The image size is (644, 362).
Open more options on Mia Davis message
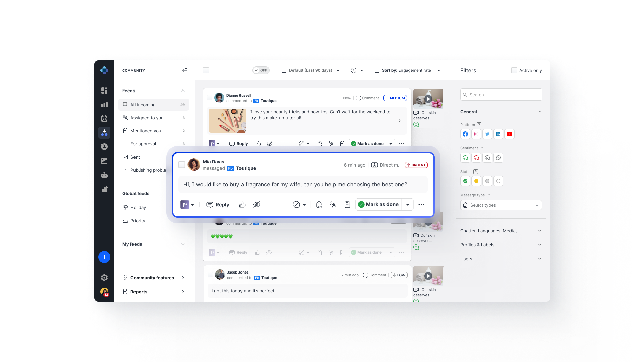pyautogui.click(x=422, y=205)
